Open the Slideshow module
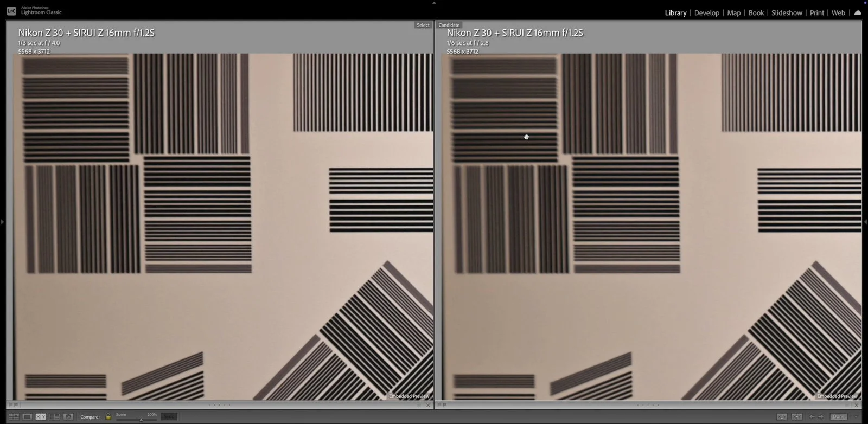The height and width of the screenshot is (424, 868). [x=787, y=13]
